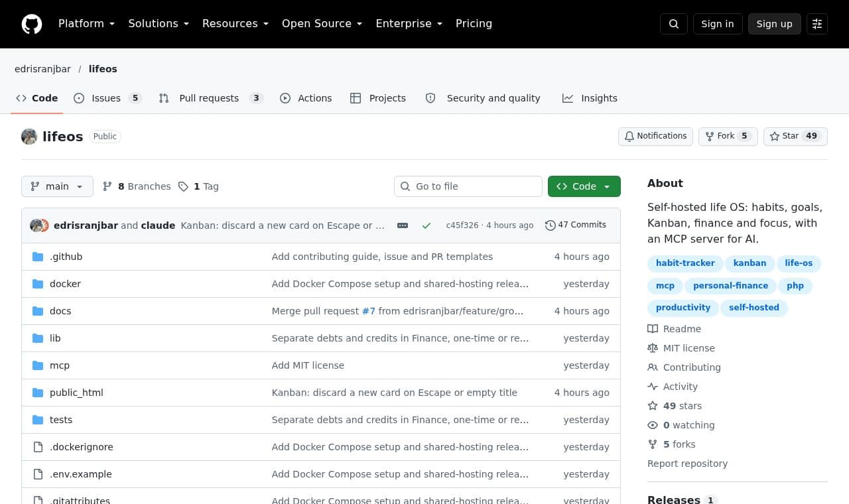The width and height of the screenshot is (849, 504).
Task: Select the habit-tracker topic tag
Action: coord(685,263)
